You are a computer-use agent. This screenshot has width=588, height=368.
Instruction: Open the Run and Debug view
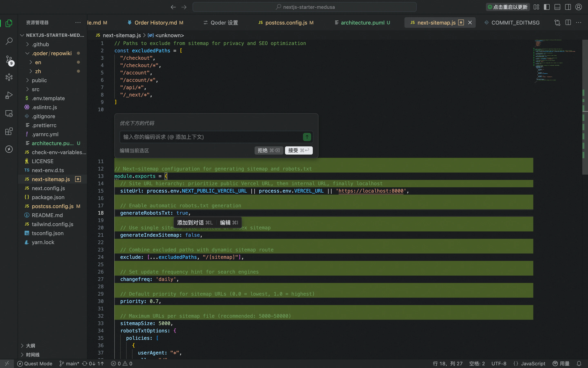pos(9,95)
